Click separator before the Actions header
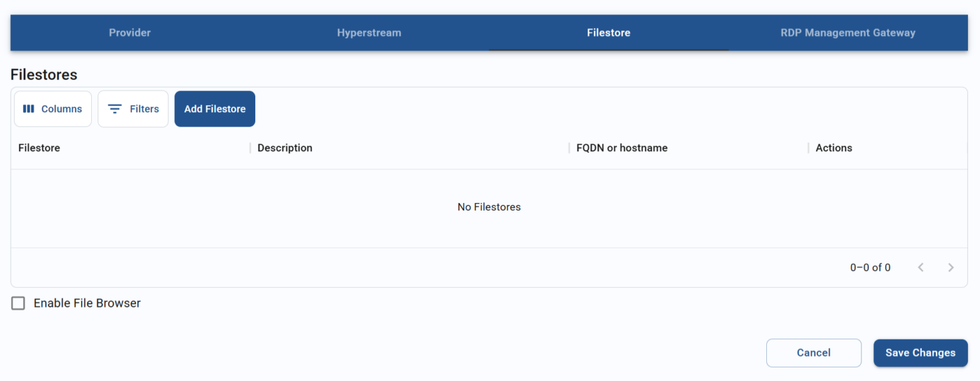The width and height of the screenshot is (980, 381). pos(808,148)
